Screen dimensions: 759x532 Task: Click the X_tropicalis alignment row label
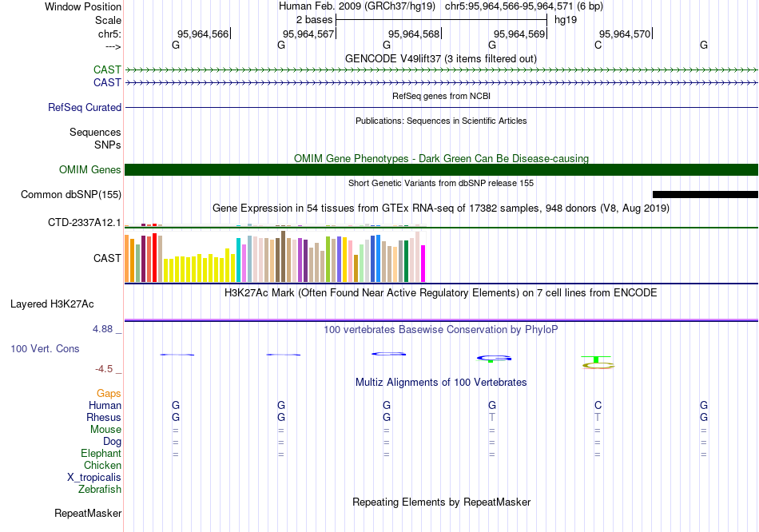[94, 478]
